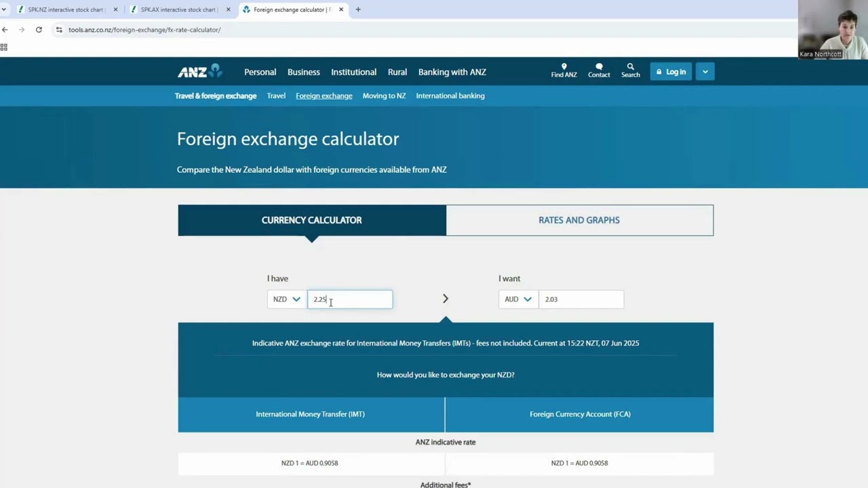Open the Travel link
Screen dimensions: 868x488
[x=276, y=96]
